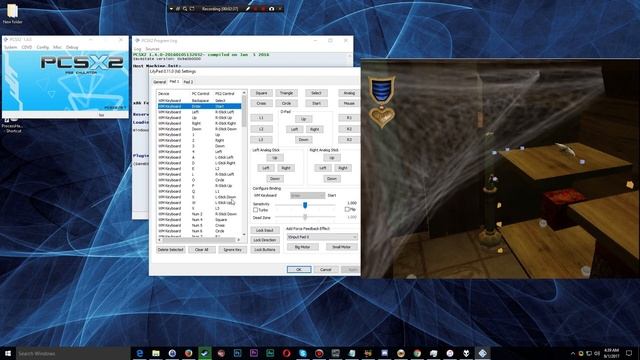
Task: Switch to the General tab
Action: (159, 82)
